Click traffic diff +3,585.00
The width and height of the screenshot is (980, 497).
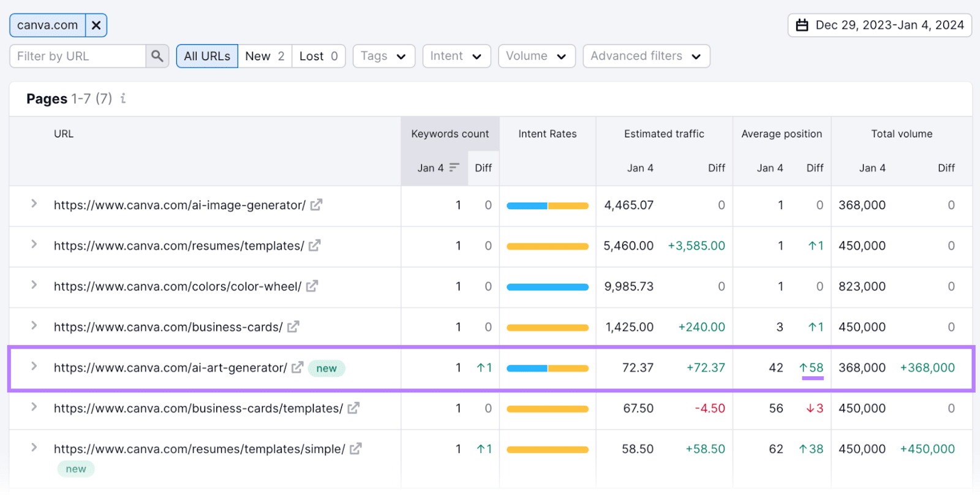(x=696, y=246)
